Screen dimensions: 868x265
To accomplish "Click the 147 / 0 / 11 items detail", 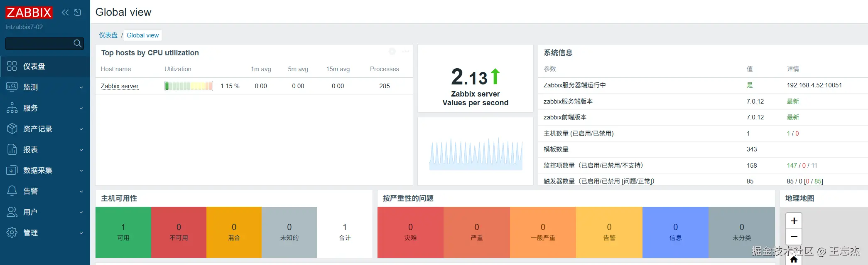I will pyautogui.click(x=802, y=166).
